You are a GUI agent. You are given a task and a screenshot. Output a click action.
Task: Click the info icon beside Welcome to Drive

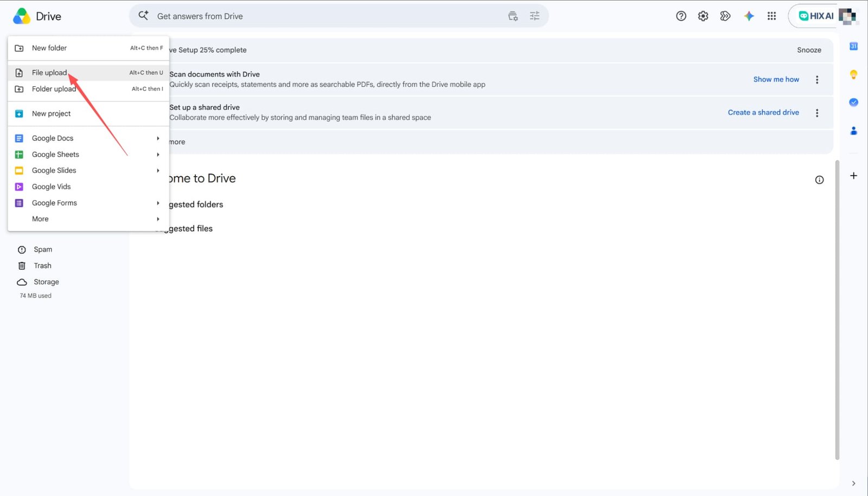[x=819, y=180]
